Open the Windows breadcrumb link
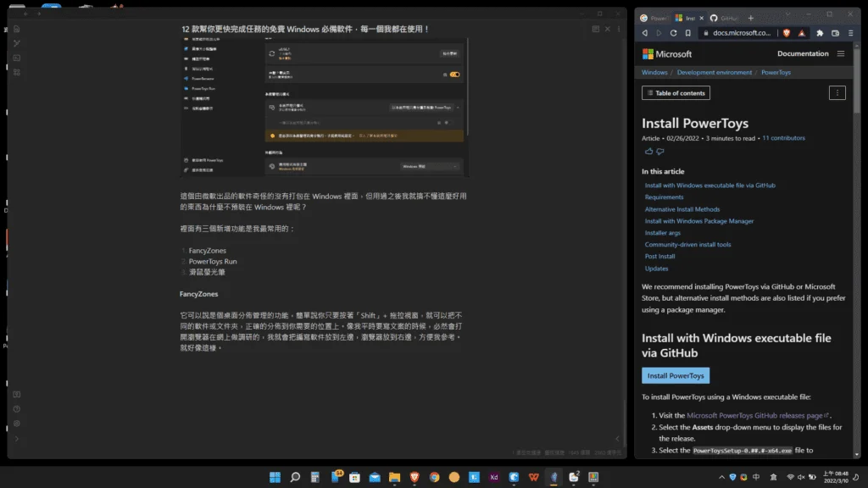The image size is (868, 488). [654, 73]
